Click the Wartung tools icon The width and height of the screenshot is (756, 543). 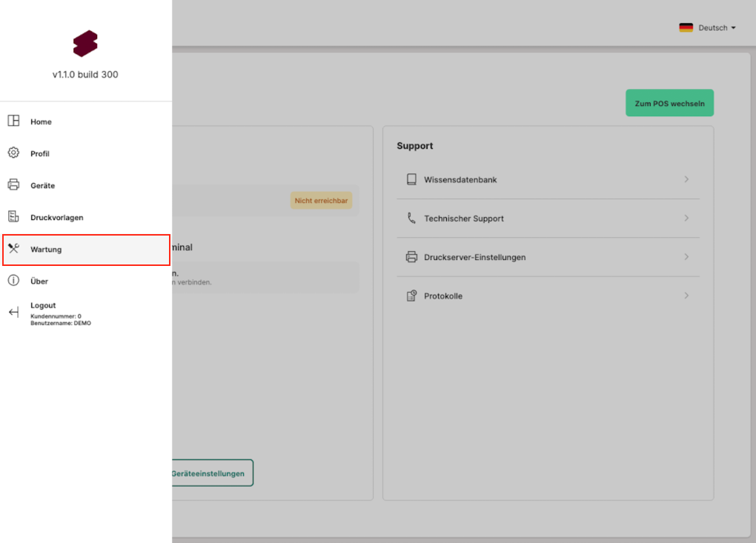[x=13, y=249]
